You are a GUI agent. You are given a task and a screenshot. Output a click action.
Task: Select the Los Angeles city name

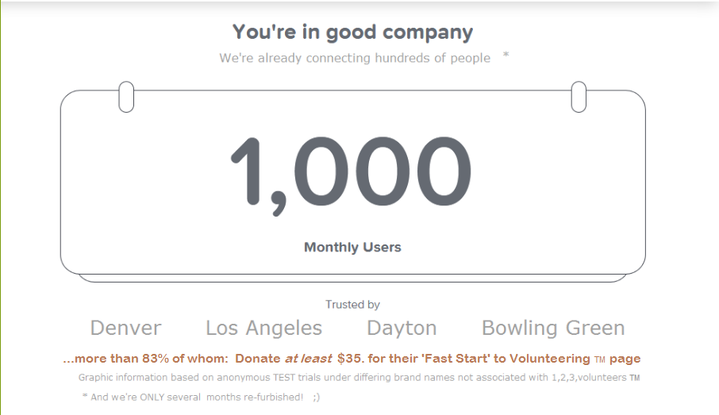[264, 328]
